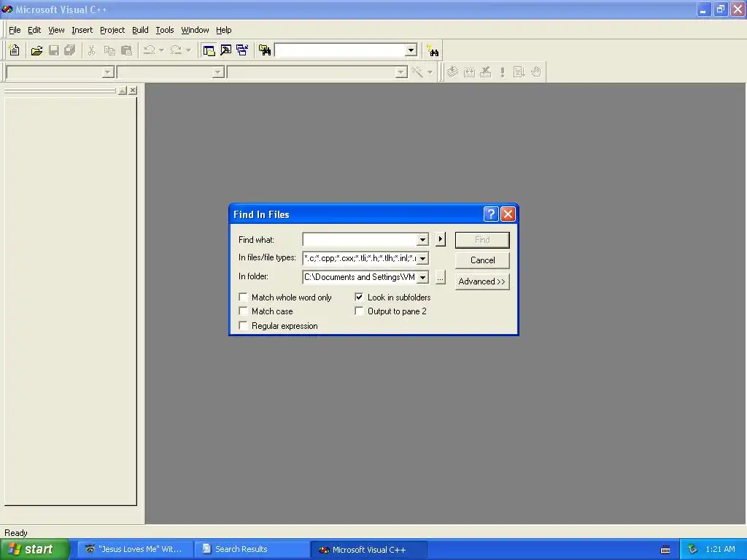The image size is (747, 560).
Task: Open the View menu
Action: (56, 30)
